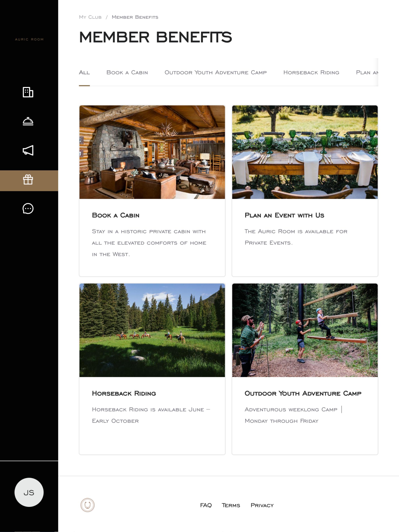
Task: Open the Plan an Event with Us card
Action: pos(305,191)
